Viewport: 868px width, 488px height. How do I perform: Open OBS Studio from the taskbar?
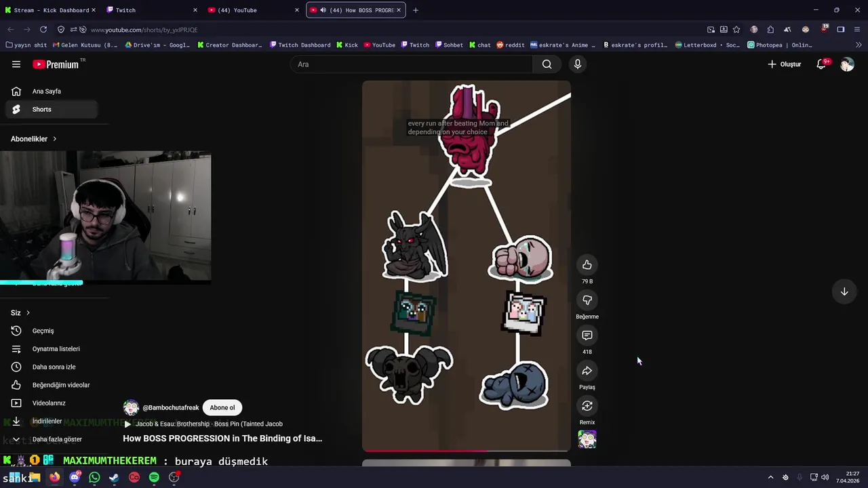pyautogui.click(x=174, y=477)
